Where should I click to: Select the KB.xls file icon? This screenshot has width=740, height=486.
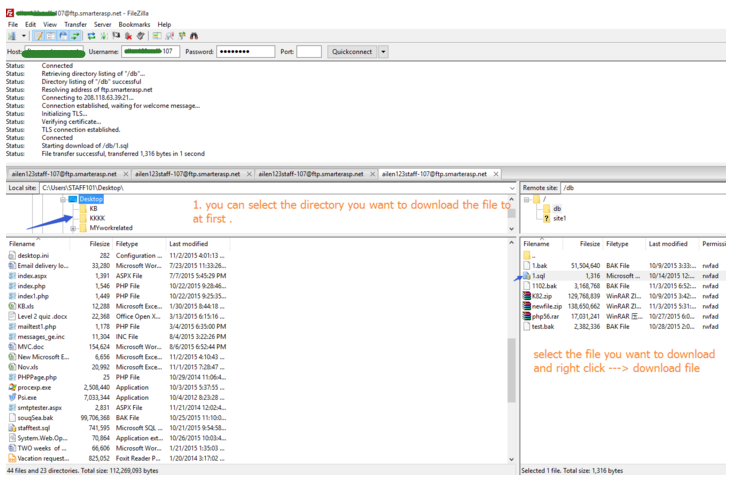[x=12, y=307]
